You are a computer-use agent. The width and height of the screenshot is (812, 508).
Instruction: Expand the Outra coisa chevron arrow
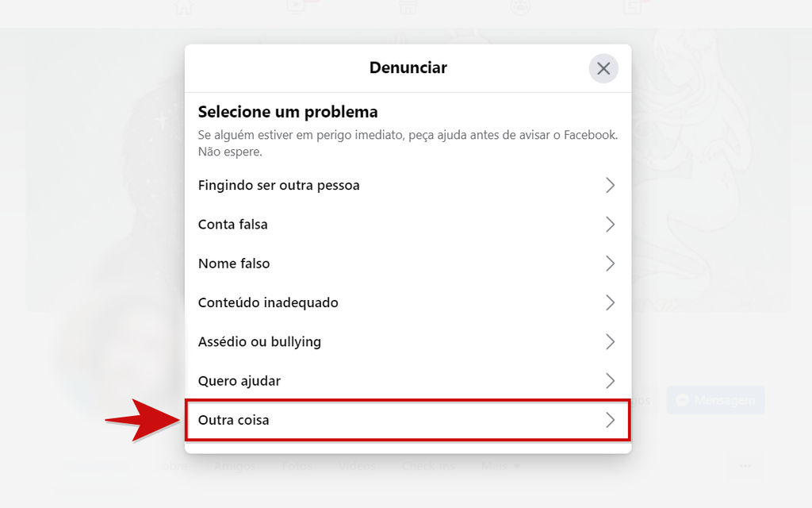click(x=610, y=420)
